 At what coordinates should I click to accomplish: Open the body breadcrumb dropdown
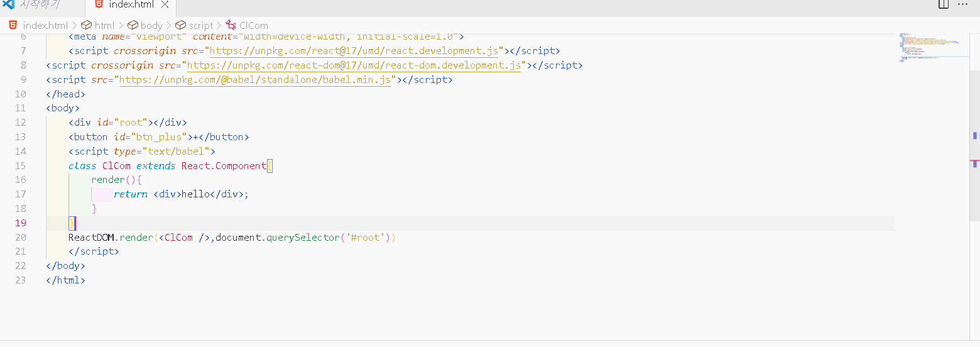click(146, 25)
